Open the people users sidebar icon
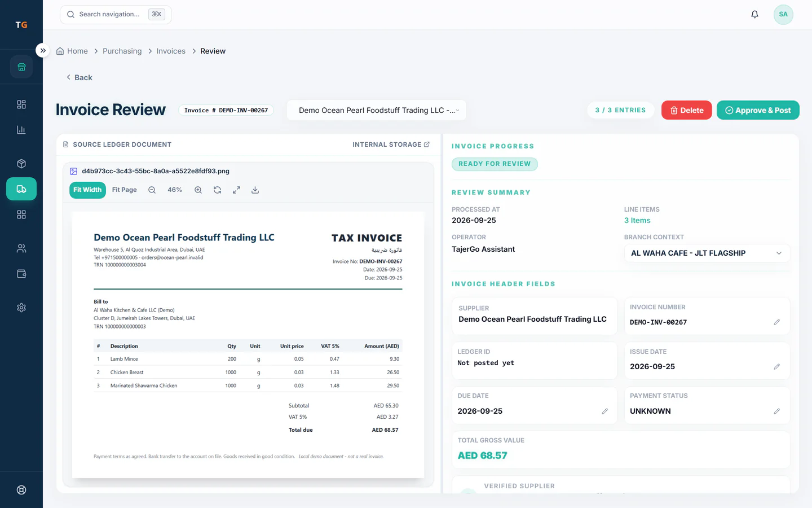This screenshot has width=812, height=508. (21, 248)
